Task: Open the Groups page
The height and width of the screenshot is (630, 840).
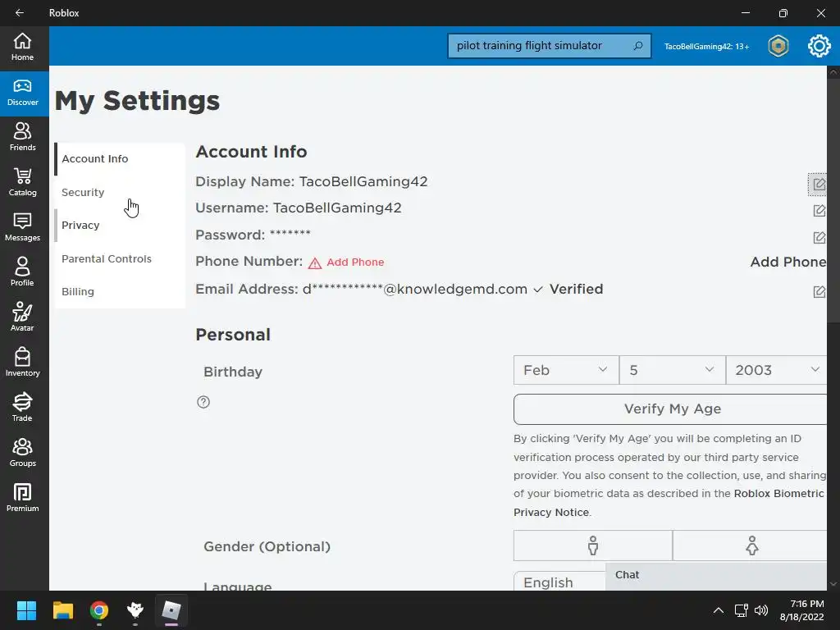Action: click(22, 453)
